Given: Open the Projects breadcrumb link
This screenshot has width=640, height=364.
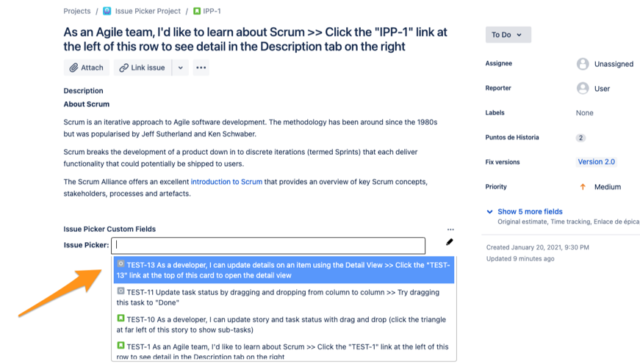Looking at the screenshot, I should (77, 11).
